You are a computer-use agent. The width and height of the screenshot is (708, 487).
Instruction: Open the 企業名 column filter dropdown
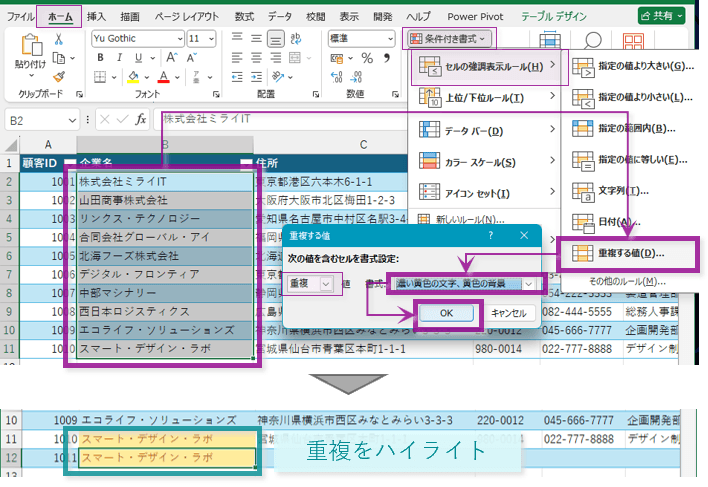(246, 163)
